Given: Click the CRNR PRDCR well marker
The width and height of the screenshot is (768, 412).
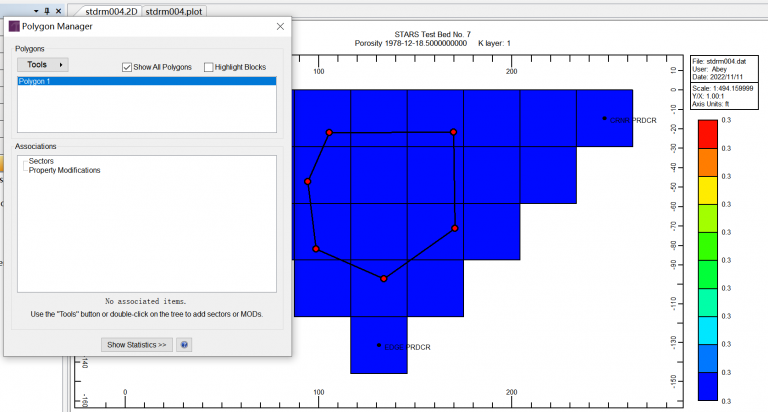Looking at the screenshot, I should (604, 119).
